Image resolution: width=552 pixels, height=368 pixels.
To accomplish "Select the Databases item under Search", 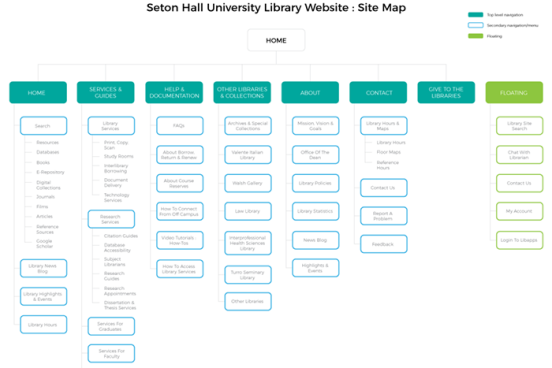I will (48, 152).
